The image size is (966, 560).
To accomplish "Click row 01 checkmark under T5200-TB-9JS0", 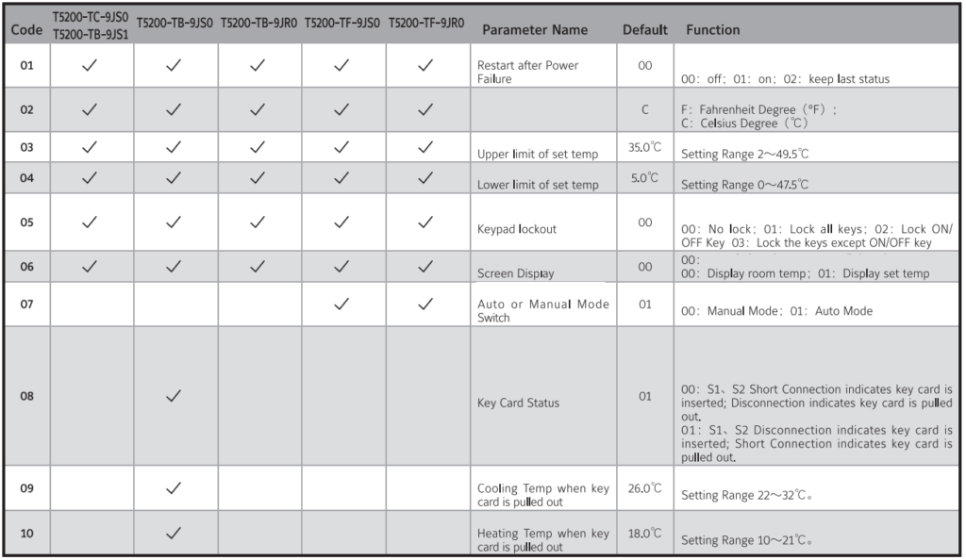I will pos(174,66).
